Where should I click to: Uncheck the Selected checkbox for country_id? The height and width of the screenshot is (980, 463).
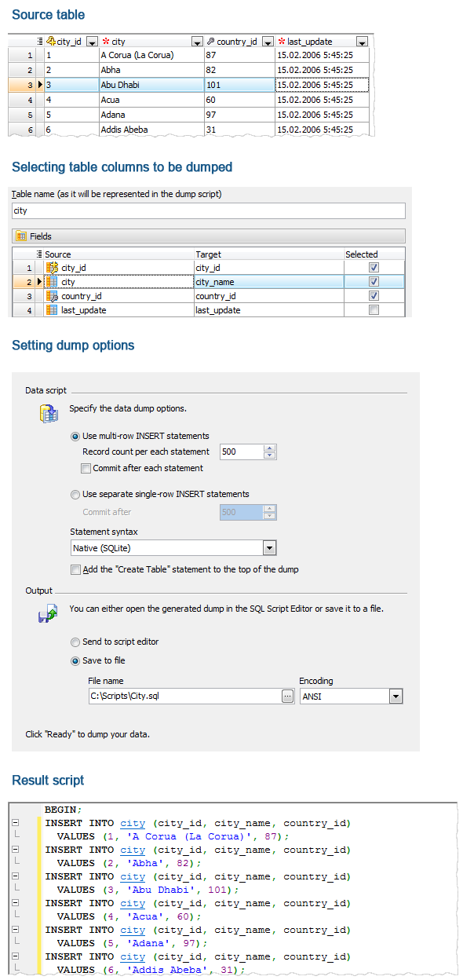(x=374, y=296)
